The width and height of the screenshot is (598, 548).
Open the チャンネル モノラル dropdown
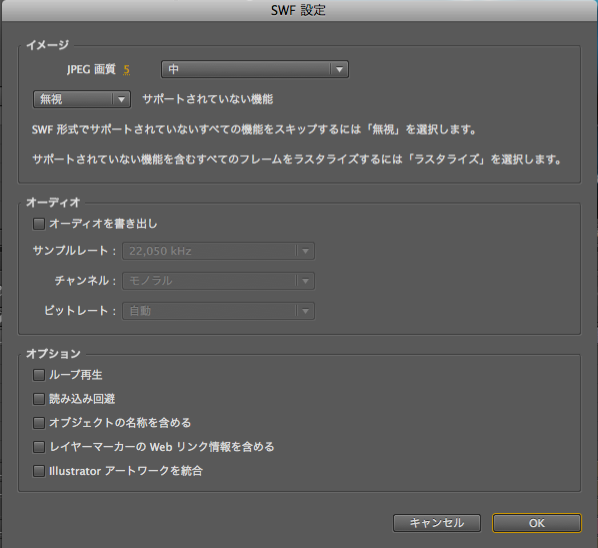[218, 281]
